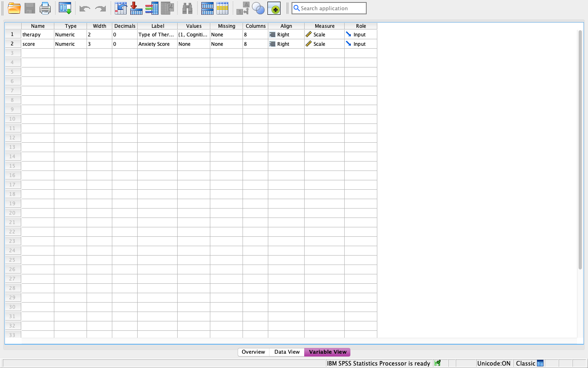Print the current dataset
The height and width of the screenshot is (368, 588).
(x=45, y=8)
